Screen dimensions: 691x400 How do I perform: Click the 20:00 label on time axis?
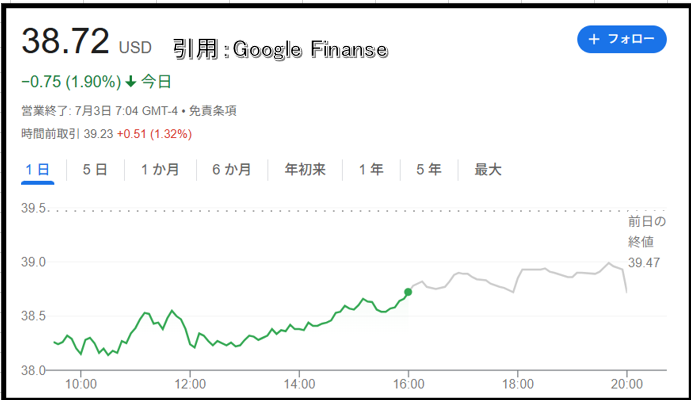click(x=627, y=384)
